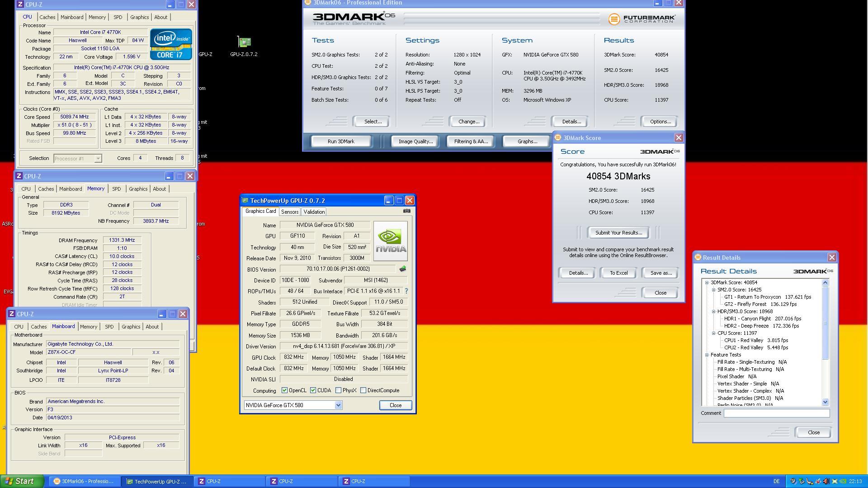Select Pixel Shader N/A row
This screenshot has height=488, width=868.
click(x=736, y=376)
